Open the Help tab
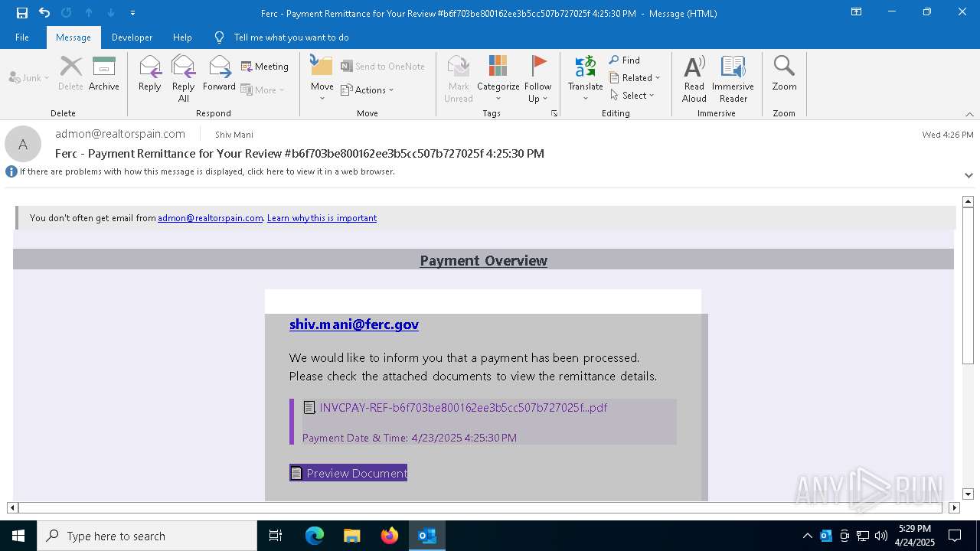980x551 pixels. pos(182,37)
